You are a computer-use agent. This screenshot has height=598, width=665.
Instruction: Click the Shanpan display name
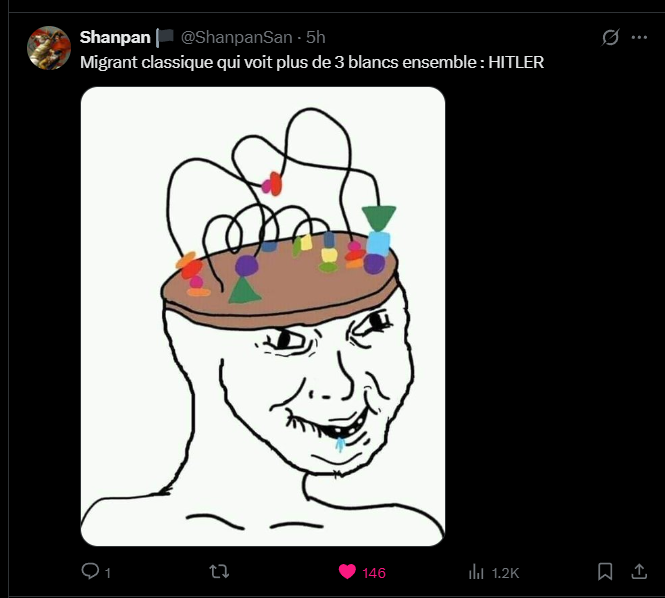pos(115,37)
